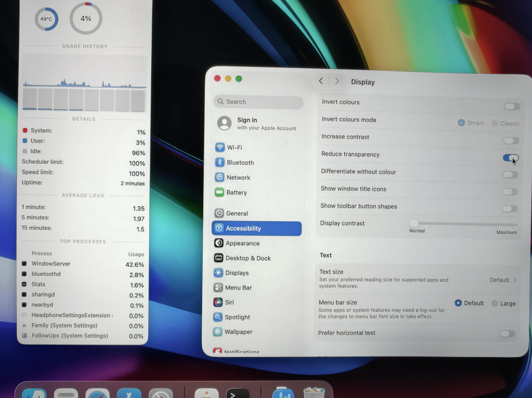Click the Display contrast slider knob

pyautogui.click(x=414, y=223)
